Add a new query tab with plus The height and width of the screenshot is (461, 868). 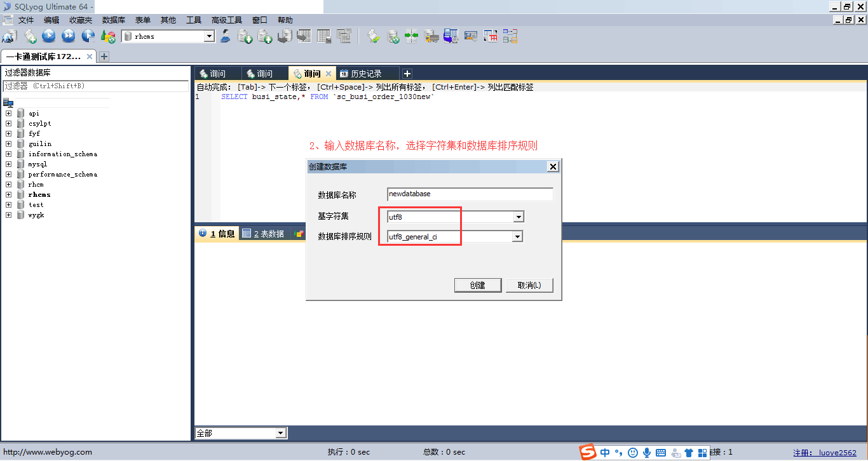point(407,74)
